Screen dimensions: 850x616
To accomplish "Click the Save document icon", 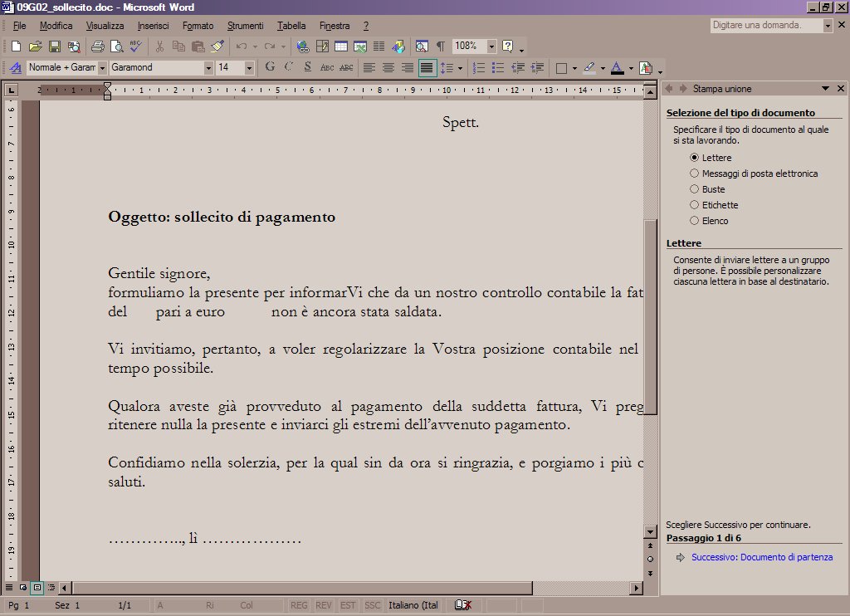I will pyautogui.click(x=55, y=46).
